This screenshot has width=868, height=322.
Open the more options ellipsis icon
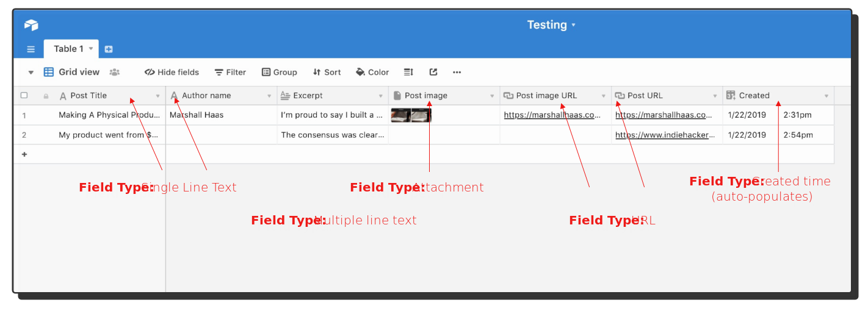(457, 72)
